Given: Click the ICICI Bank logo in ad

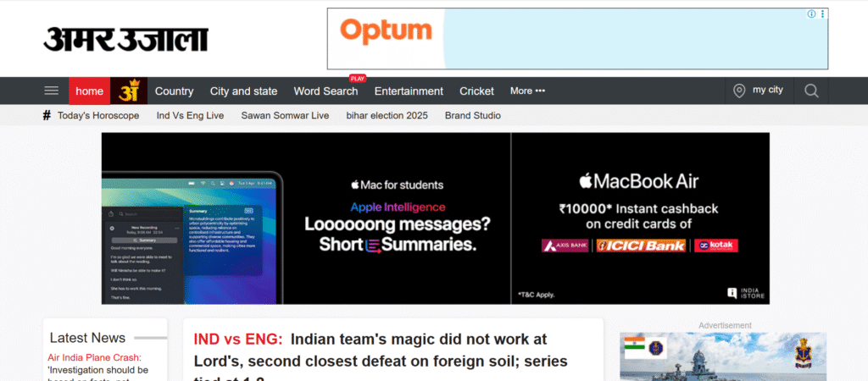Looking at the screenshot, I should pyautogui.click(x=641, y=246).
